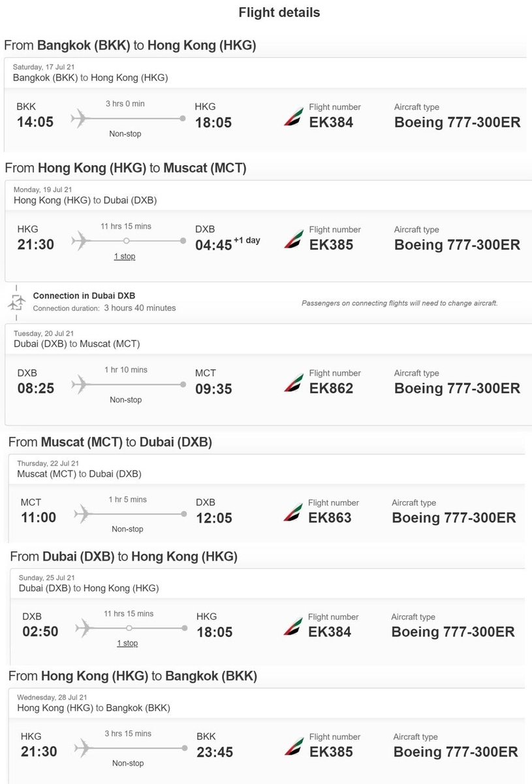Click the Emirates logo next to EK862
Image resolution: width=532 pixels, height=784 pixels.
[293, 382]
